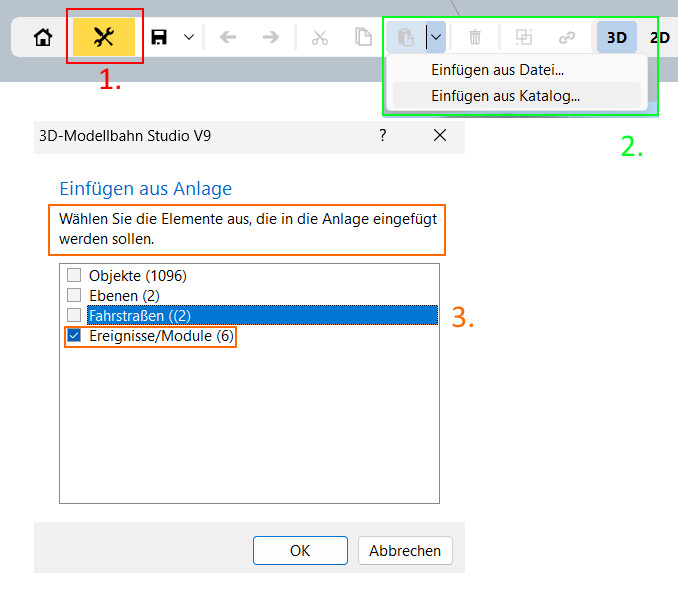Screen dimensions: 678x605
Task: Save the layout with the floppy disk icon
Action: 159,37
